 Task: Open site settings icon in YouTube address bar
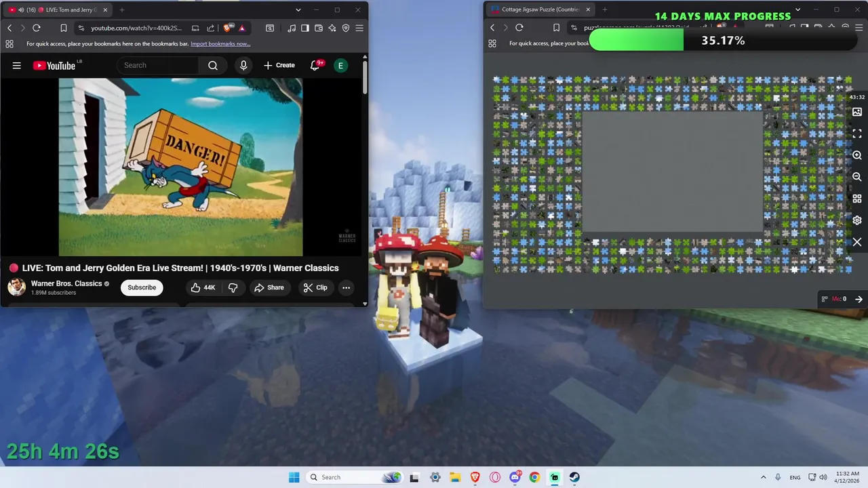(81, 28)
